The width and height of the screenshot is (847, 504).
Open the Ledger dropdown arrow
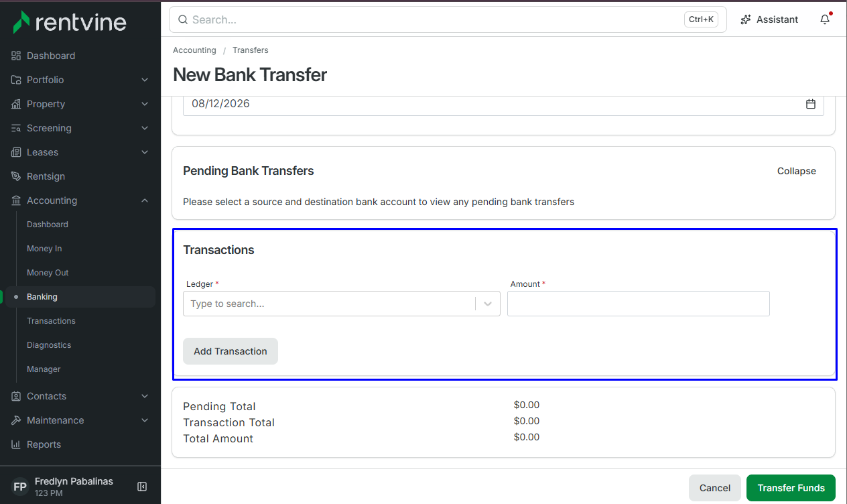[x=488, y=304]
